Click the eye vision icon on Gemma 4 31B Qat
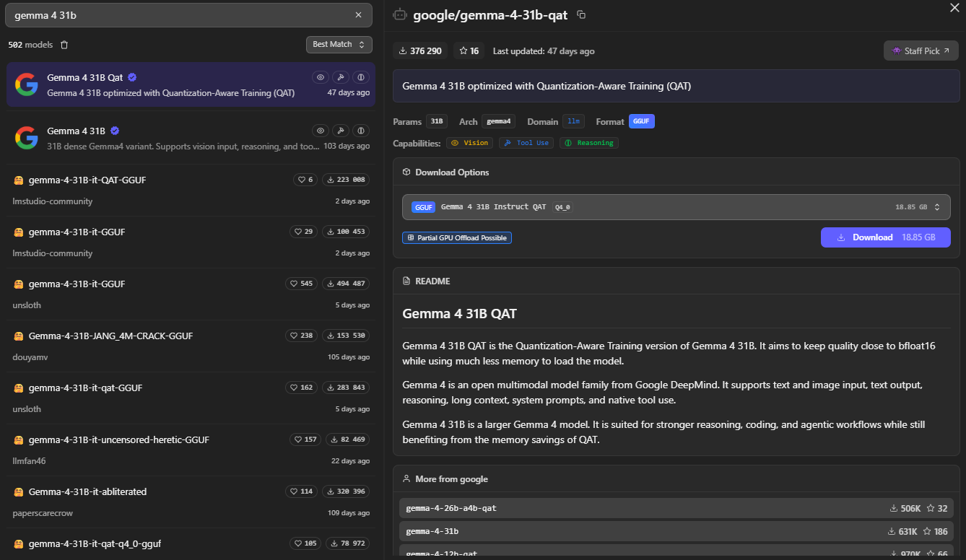Viewport: 966px width, 560px height. (321, 77)
